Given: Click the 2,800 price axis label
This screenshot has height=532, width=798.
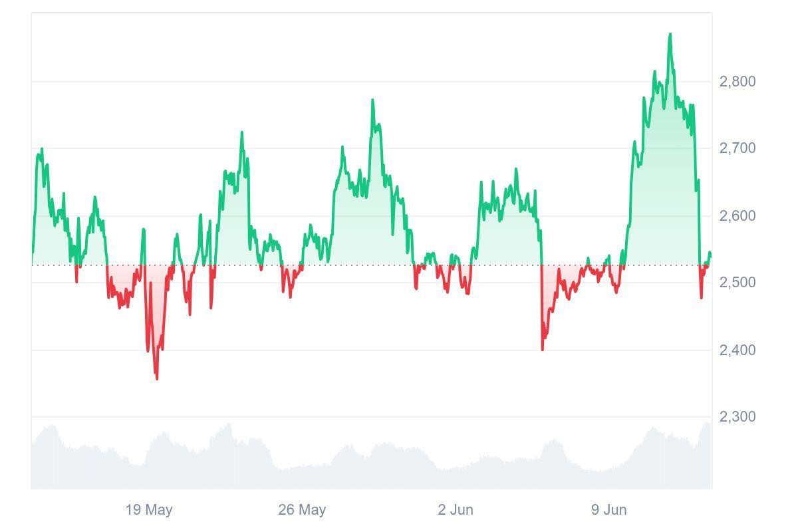Looking at the screenshot, I should [737, 82].
